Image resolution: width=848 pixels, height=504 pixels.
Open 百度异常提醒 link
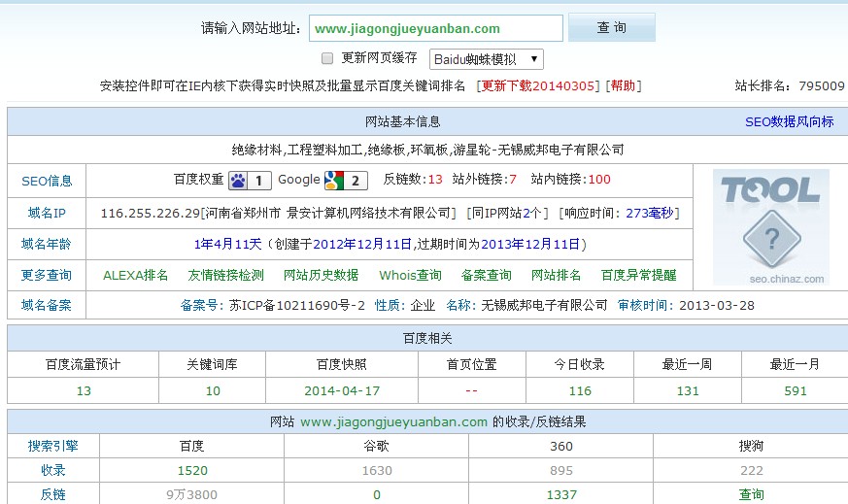pos(638,275)
